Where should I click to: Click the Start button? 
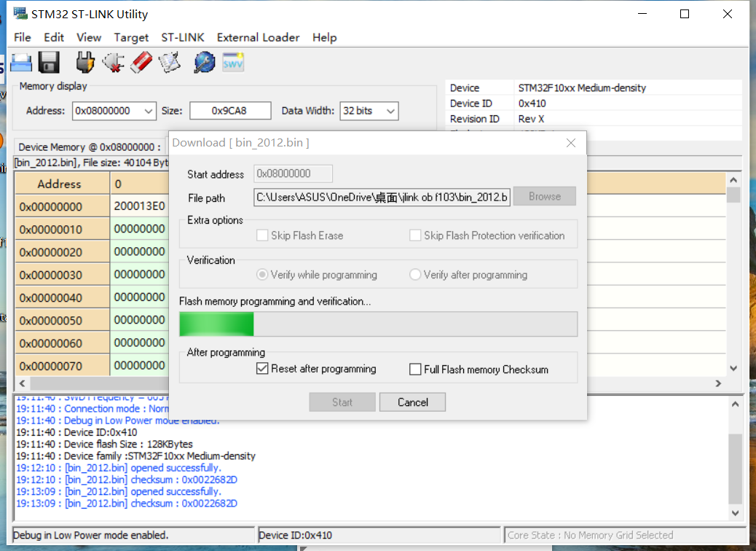pos(342,402)
